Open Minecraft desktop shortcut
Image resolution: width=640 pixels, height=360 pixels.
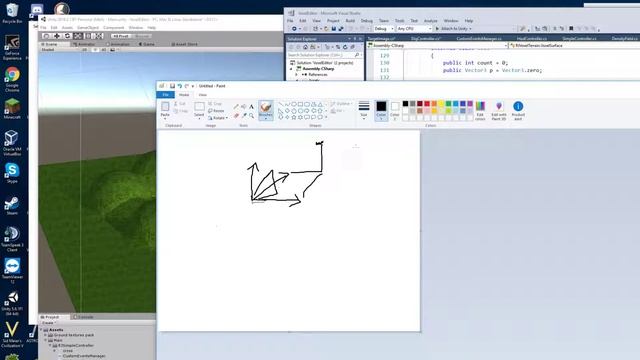tap(12, 109)
